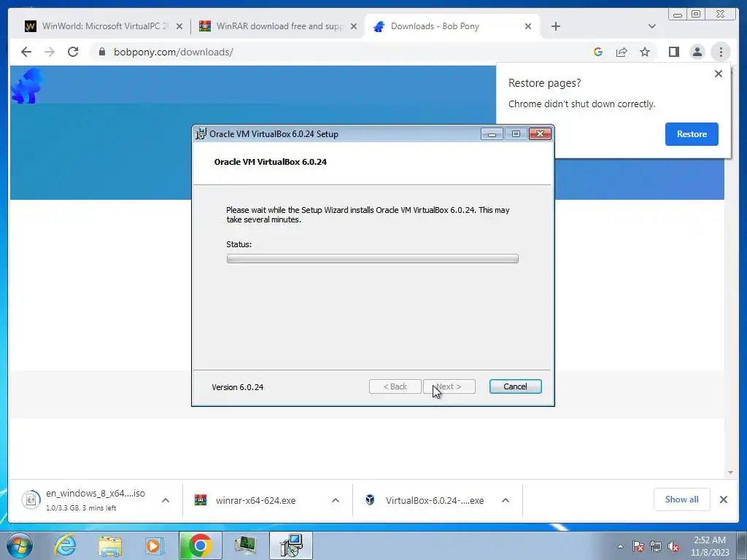Screen dimensions: 747x560
Task: Expand options for VirtualBox-6.0.24 exe download
Action: [x=506, y=500]
